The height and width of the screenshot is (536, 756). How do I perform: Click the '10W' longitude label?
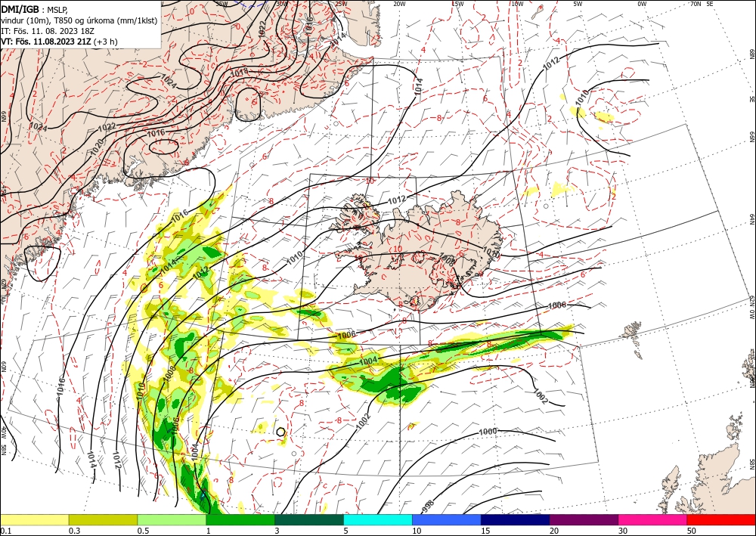[x=517, y=4]
